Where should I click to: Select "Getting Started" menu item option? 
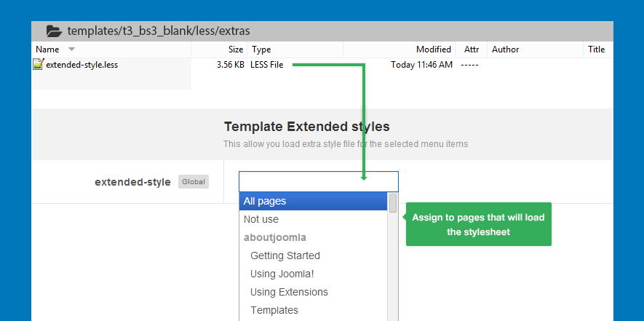pos(285,255)
